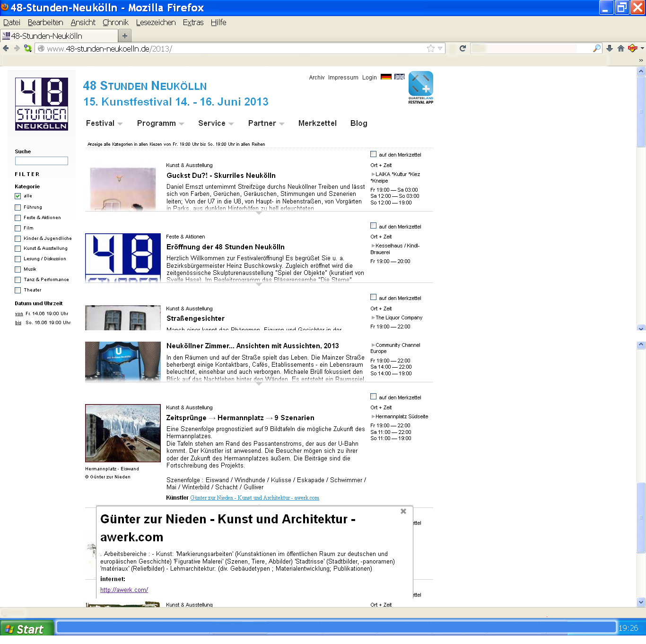Click the search magnifier icon in toolbar

pyautogui.click(x=597, y=48)
